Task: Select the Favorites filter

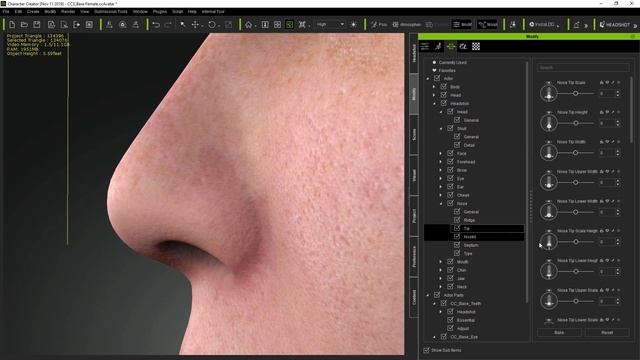Action: [447, 70]
